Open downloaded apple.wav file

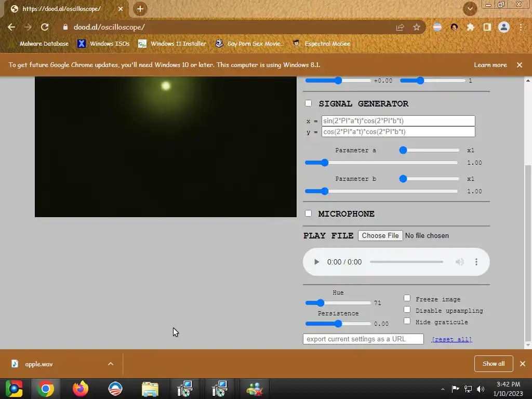click(x=38, y=364)
